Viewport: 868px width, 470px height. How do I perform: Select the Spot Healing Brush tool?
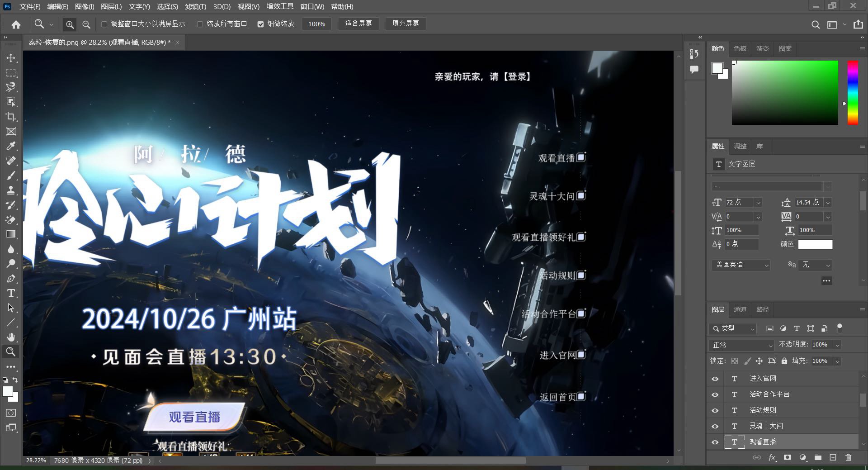[11, 161]
